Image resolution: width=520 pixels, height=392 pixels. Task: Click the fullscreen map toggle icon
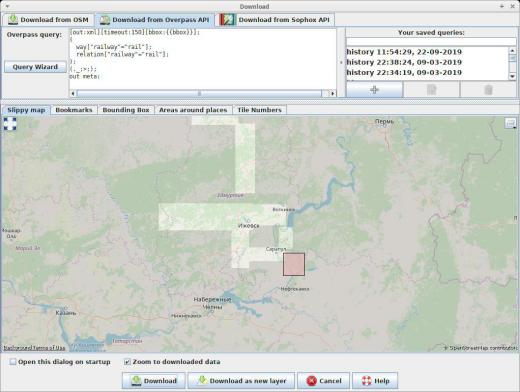point(10,124)
